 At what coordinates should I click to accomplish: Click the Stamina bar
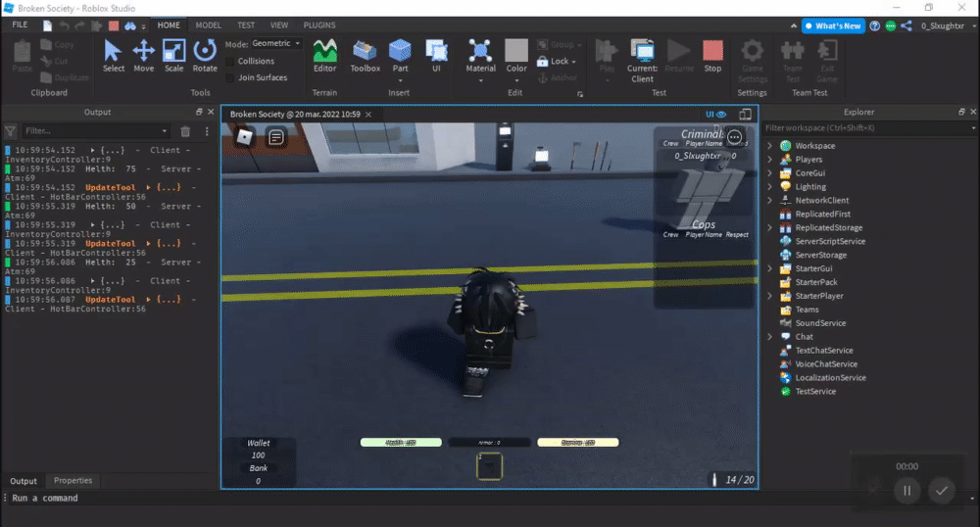point(578,443)
